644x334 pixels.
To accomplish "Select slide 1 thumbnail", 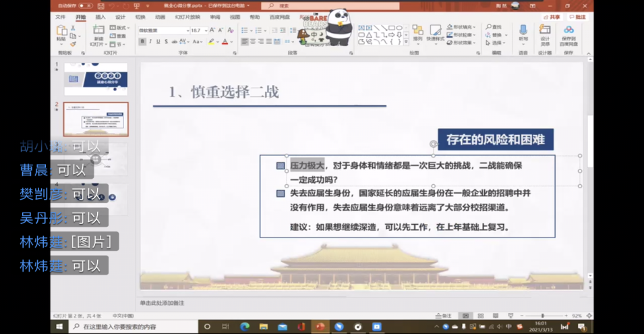I will pos(96,80).
